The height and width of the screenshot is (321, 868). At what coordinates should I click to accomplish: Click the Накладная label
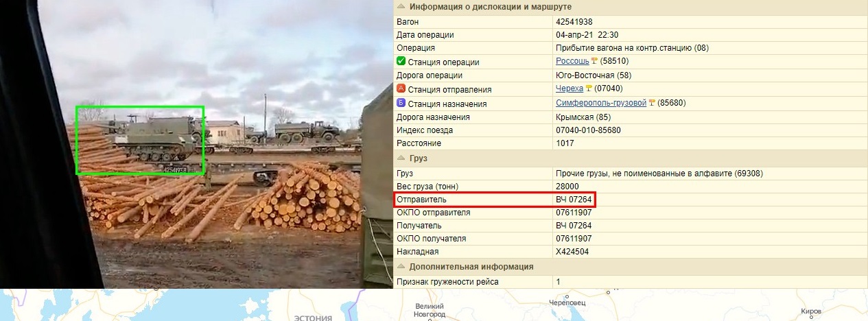[418, 252]
